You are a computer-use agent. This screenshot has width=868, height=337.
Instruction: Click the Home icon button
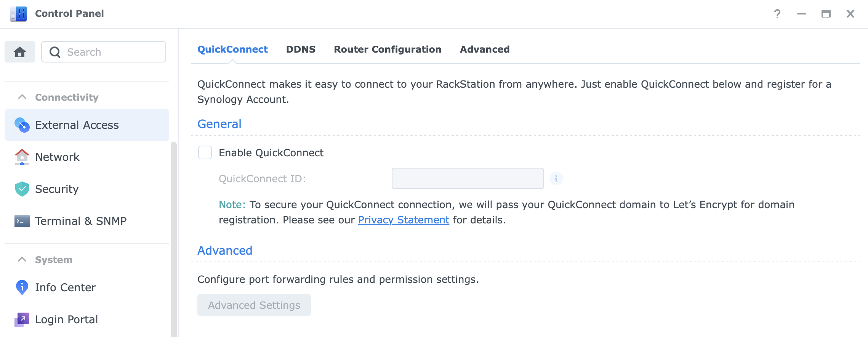(20, 52)
